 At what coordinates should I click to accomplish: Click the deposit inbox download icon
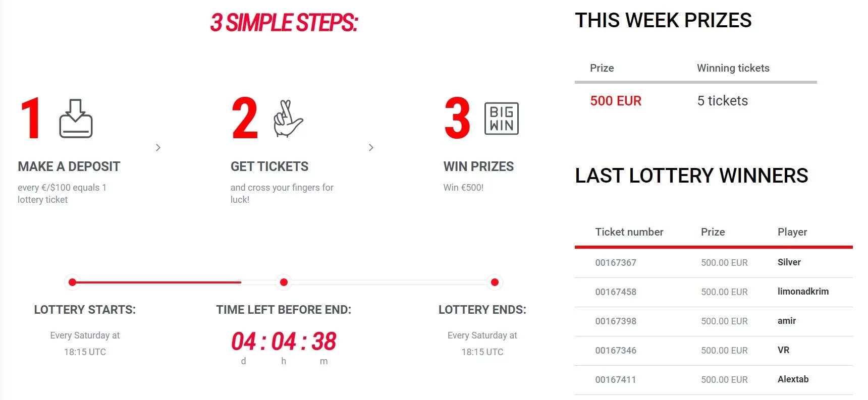pyautogui.click(x=76, y=119)
